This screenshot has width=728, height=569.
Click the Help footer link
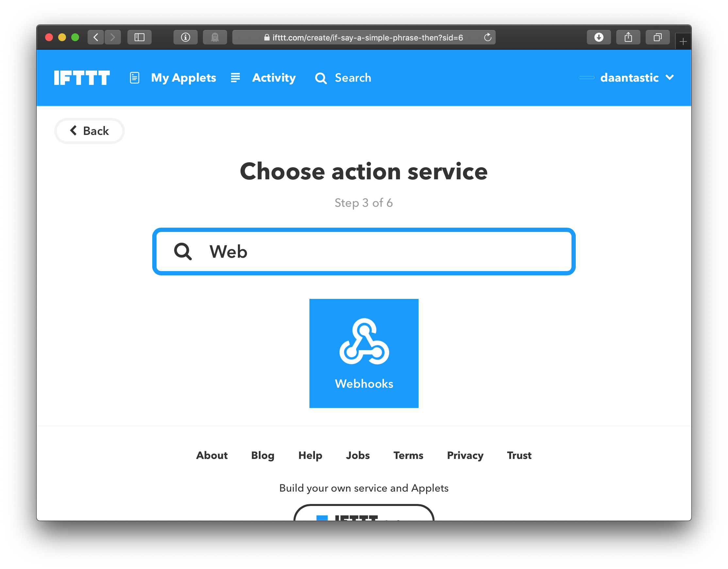310,455
